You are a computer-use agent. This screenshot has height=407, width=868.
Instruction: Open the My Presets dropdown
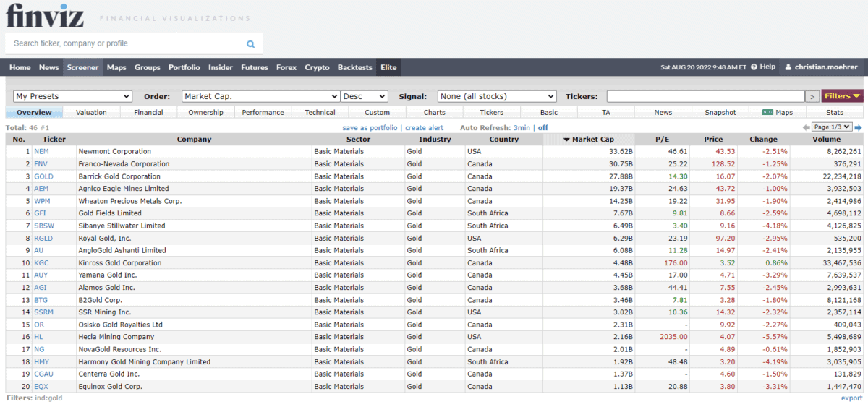[72, 96]
